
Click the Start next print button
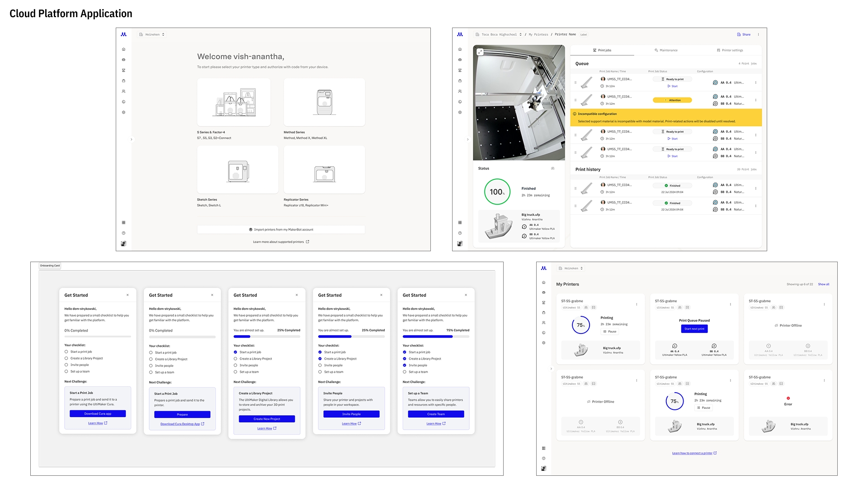[x=694, y=329]
